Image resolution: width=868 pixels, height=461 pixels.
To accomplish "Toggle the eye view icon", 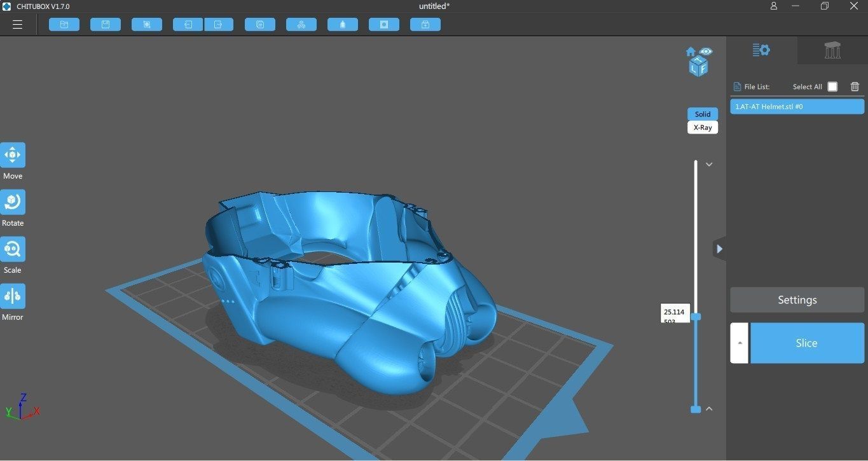I will [706, 51].
